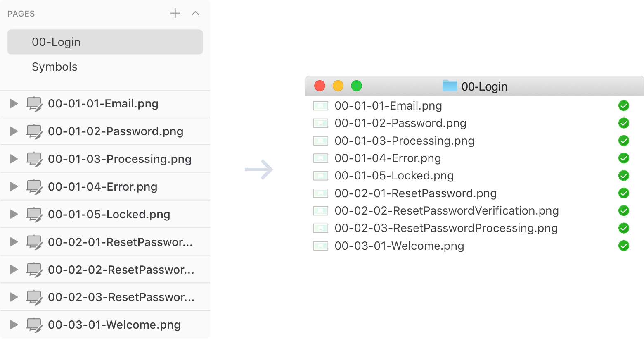Click the 00-Login folder icon in title bar

450,86
